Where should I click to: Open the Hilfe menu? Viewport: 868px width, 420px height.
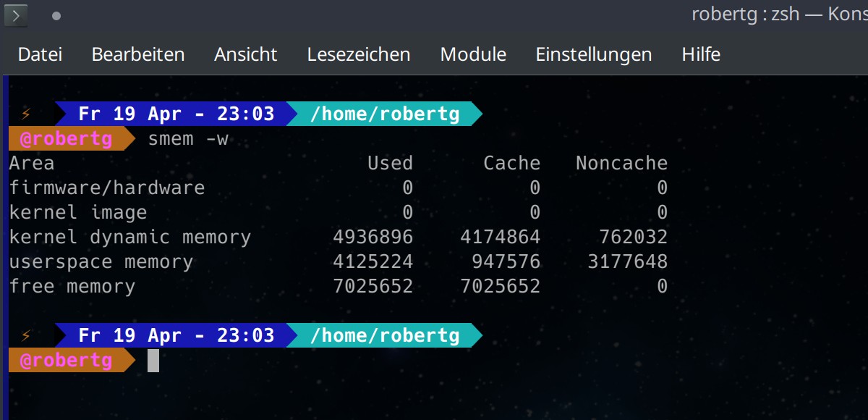[x=701, y=54]
